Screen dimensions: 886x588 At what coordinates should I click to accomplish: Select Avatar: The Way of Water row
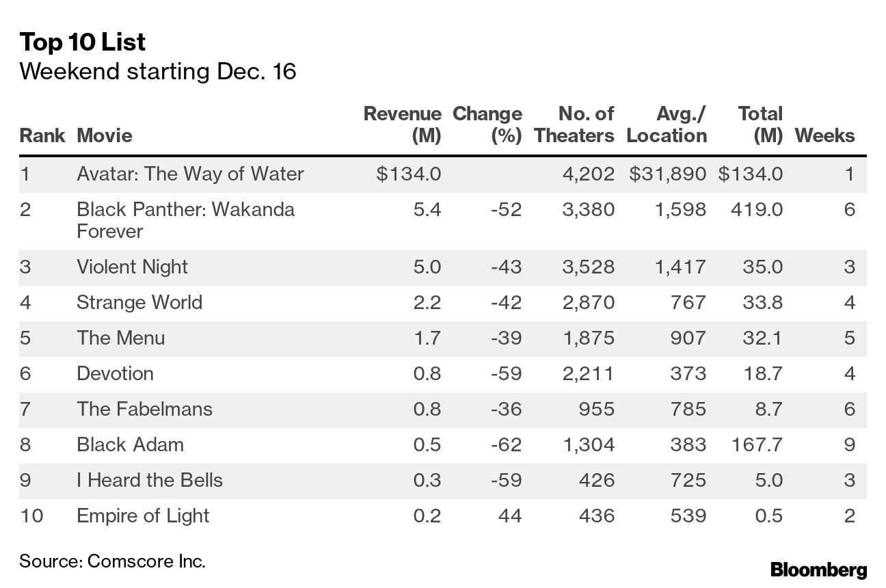coord(190,174)
